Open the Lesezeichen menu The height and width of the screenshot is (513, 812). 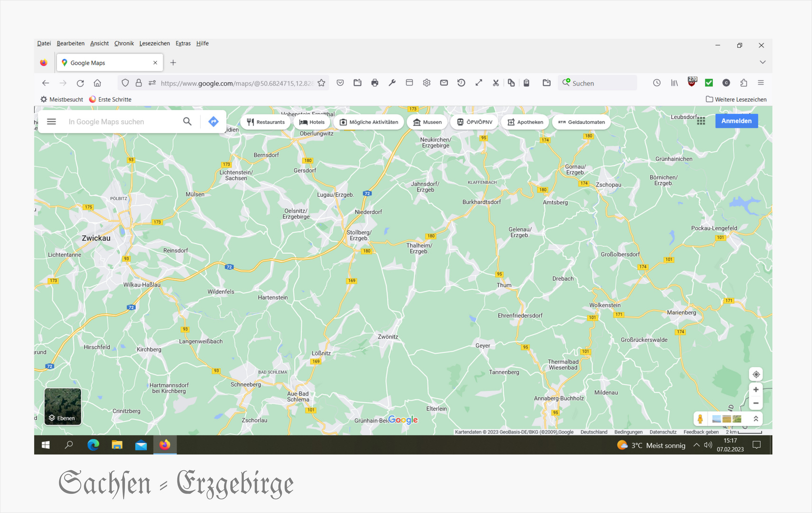[155, 43]
